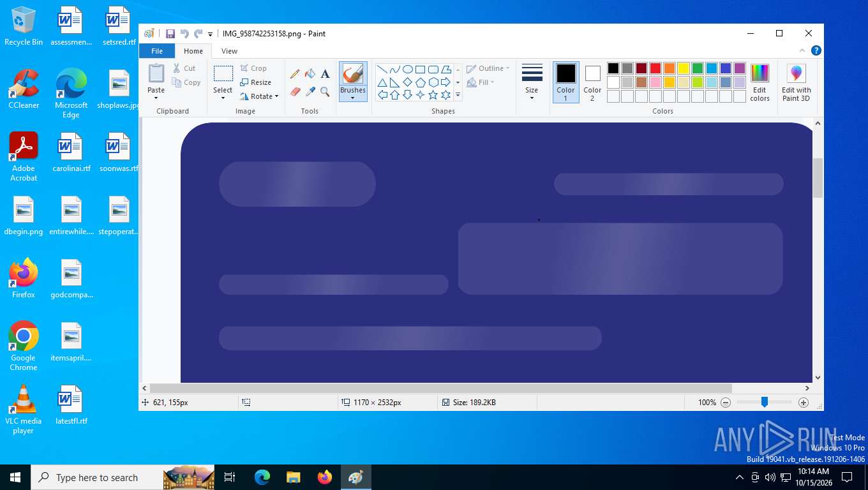Open Edit with Paint 3D

[797, 83]
